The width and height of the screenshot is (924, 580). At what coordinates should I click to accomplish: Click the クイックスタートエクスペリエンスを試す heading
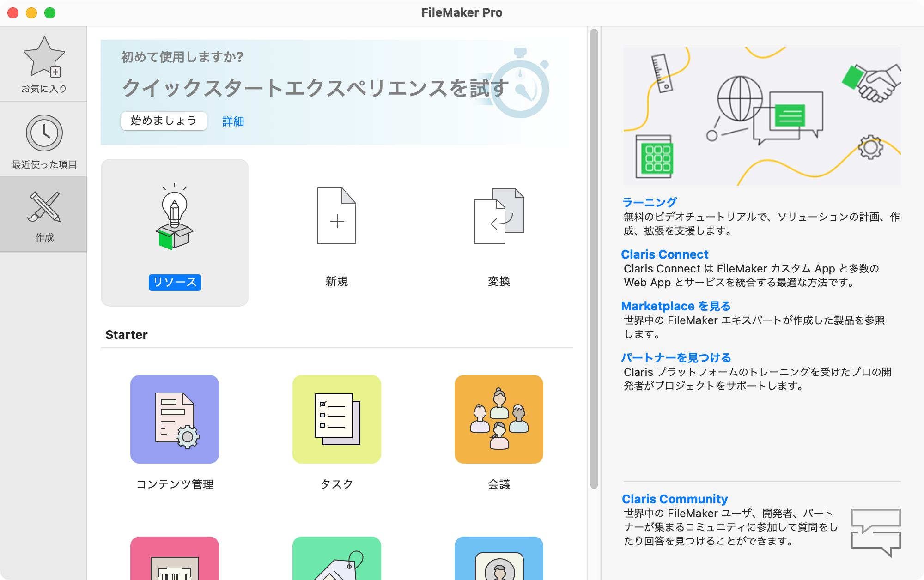click(x=316, y=88)
